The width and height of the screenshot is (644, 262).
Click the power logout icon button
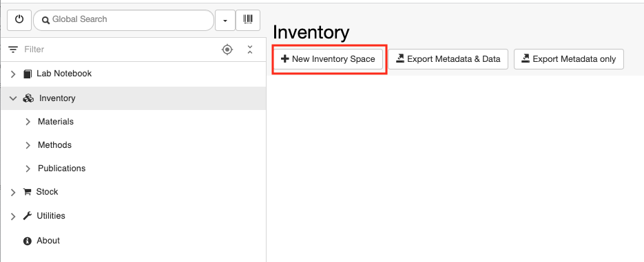pos(19,20)
